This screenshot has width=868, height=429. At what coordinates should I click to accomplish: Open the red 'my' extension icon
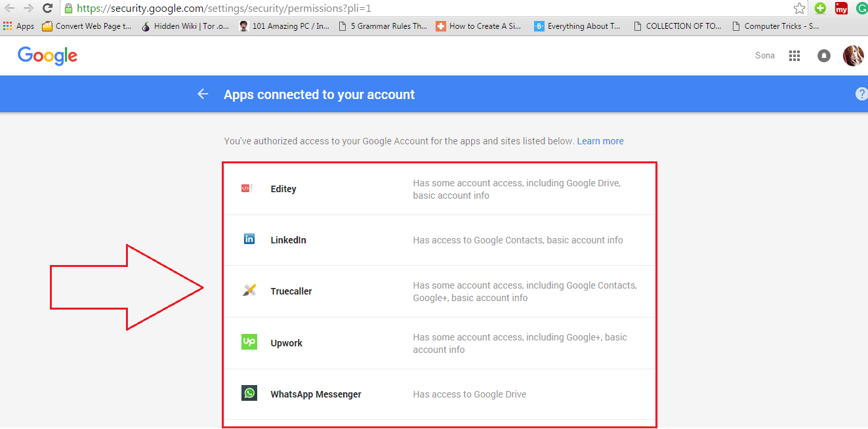point(841,9)
